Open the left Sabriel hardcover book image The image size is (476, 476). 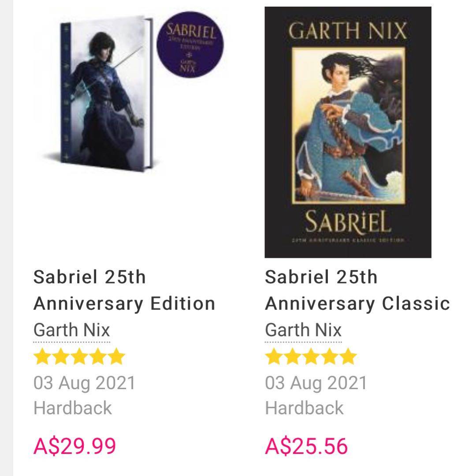point(106,93)
